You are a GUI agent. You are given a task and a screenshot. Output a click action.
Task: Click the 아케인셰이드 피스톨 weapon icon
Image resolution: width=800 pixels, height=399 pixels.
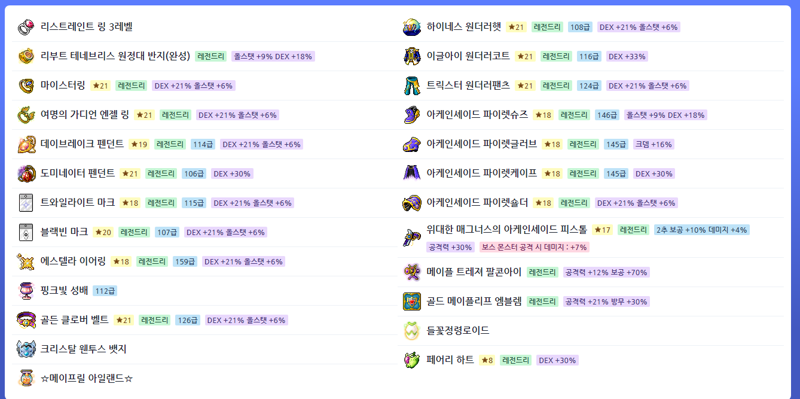[x=412, y=237]
